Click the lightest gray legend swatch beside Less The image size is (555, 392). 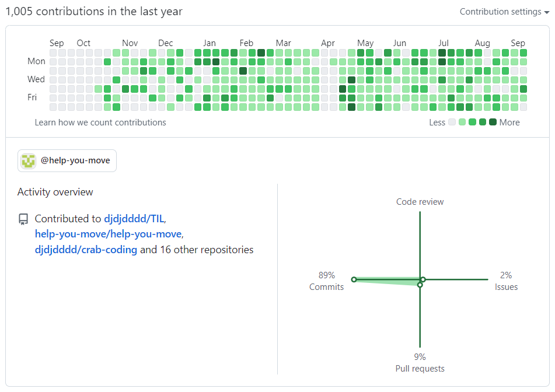tap(451, 123)
